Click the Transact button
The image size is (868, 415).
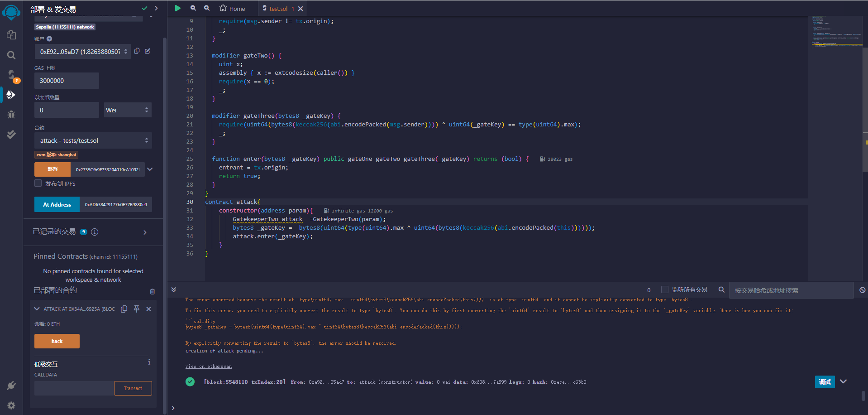[133, 388]
